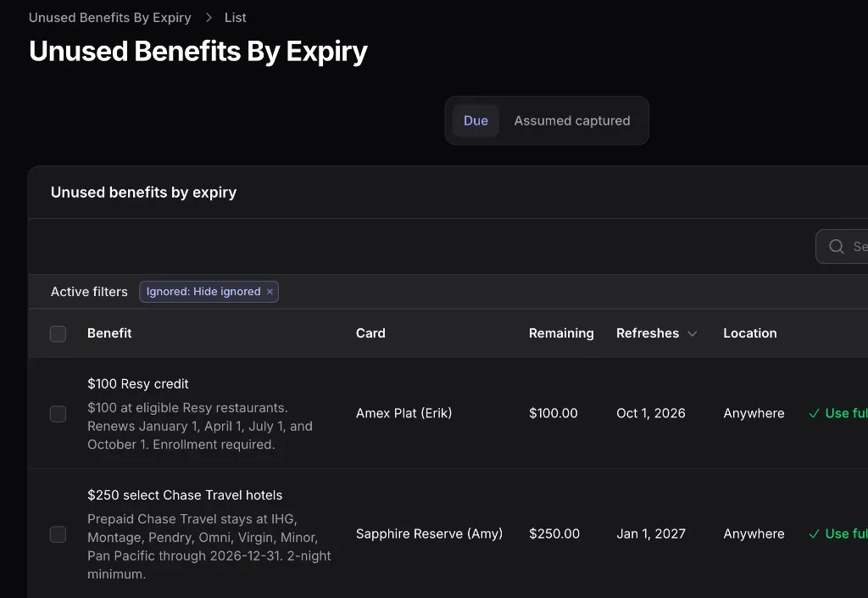The image size is (868, 598).
Task: Toggle the select-all checkbox in table header
Action: [58, 334]
